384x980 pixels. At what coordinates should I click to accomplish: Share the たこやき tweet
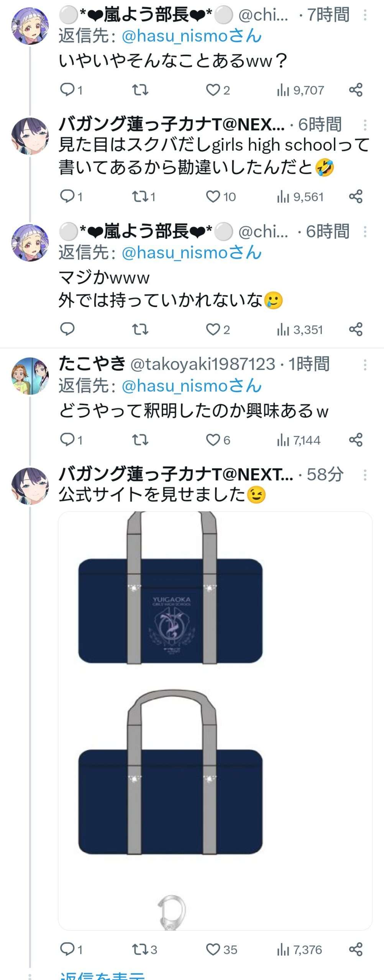point(356,439)
